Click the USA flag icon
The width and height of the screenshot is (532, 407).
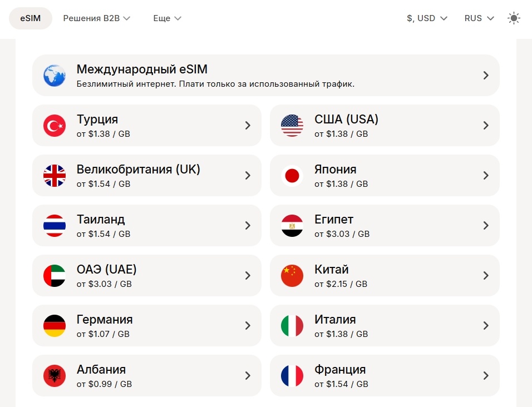292,125
